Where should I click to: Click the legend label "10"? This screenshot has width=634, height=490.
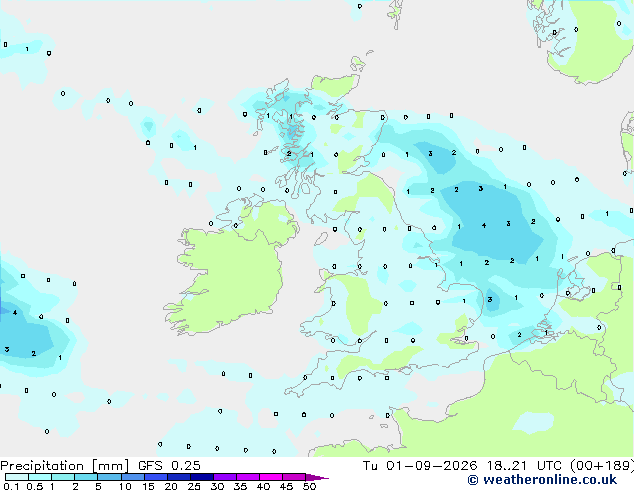point(125,486)
